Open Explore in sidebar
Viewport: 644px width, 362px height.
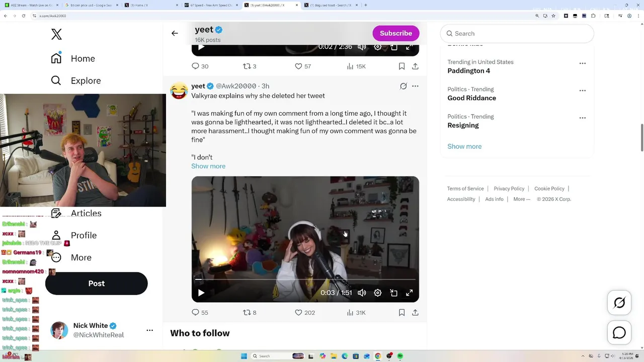click(76, 80)
